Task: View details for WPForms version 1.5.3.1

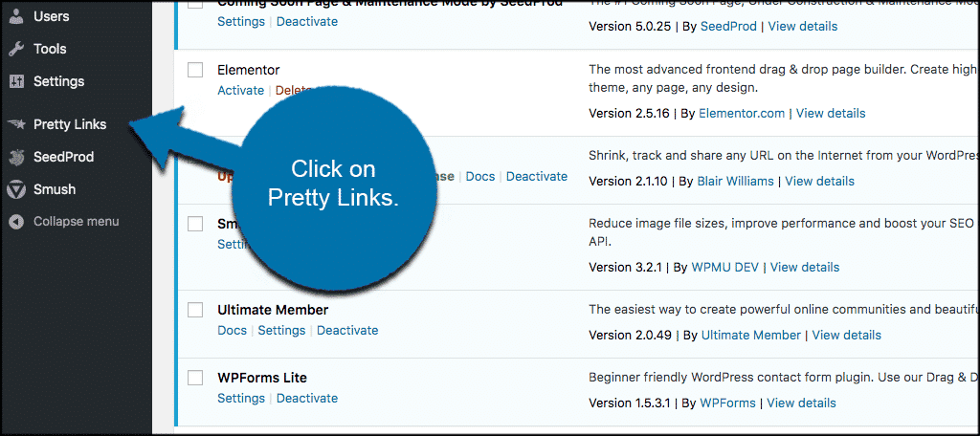Action: (802, 403)
